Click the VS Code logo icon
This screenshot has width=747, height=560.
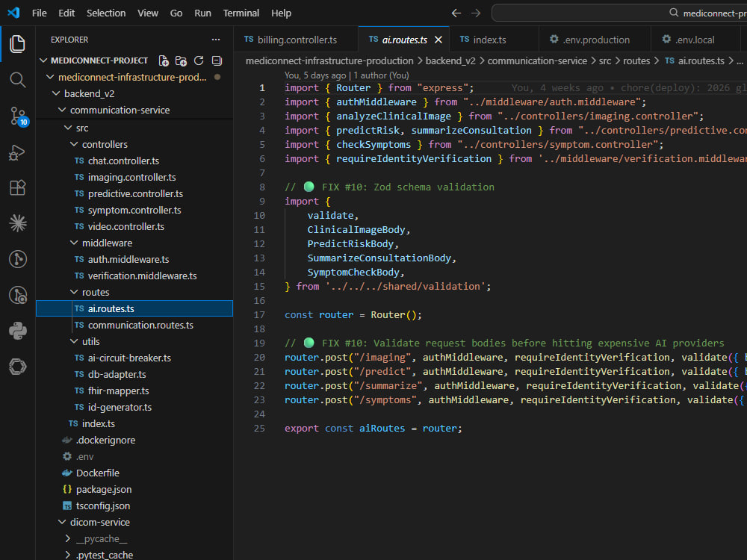coord(13,13)
